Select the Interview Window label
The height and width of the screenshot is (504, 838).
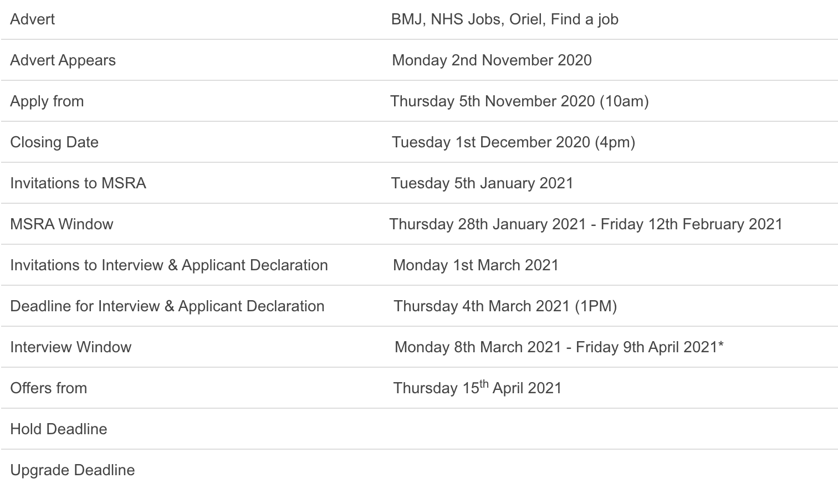[x=71, y=347]
